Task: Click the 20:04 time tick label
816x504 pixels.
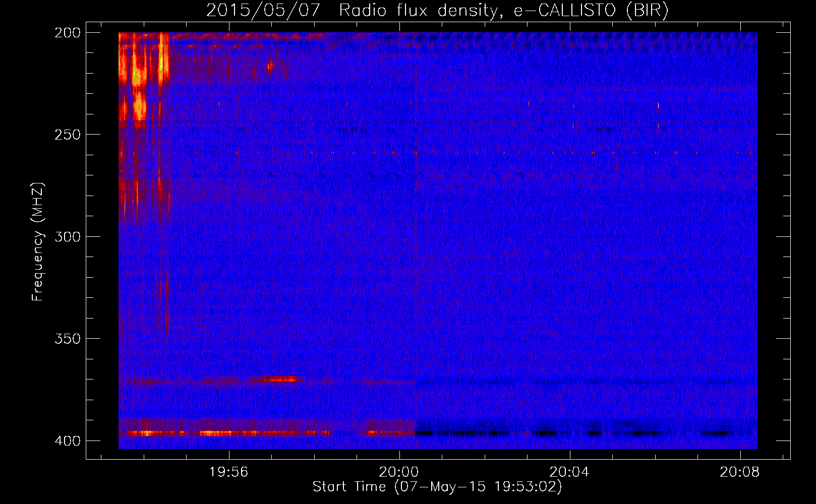Action: [x=569, y=472]
